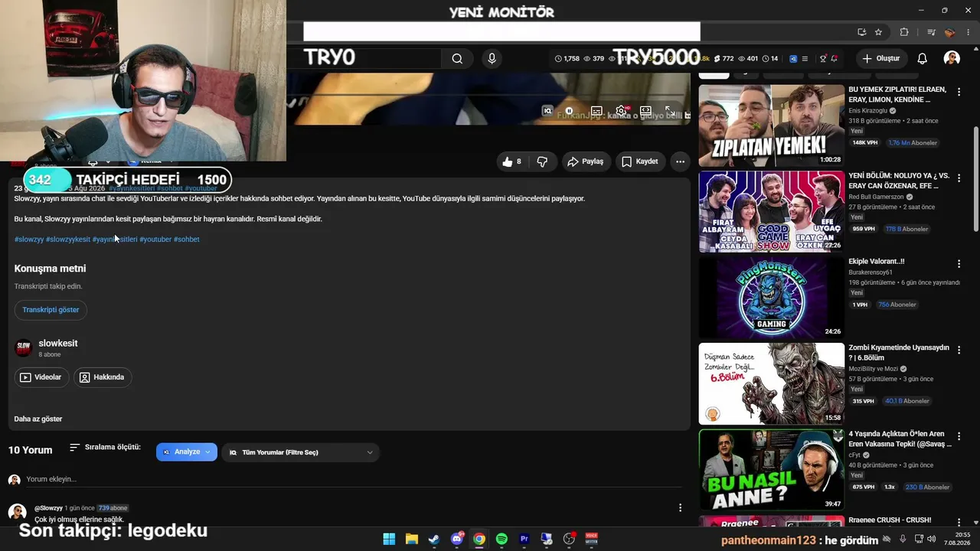Bookmark this page with the star icon
Screen dimensions: 980x551
click(878, 32)
